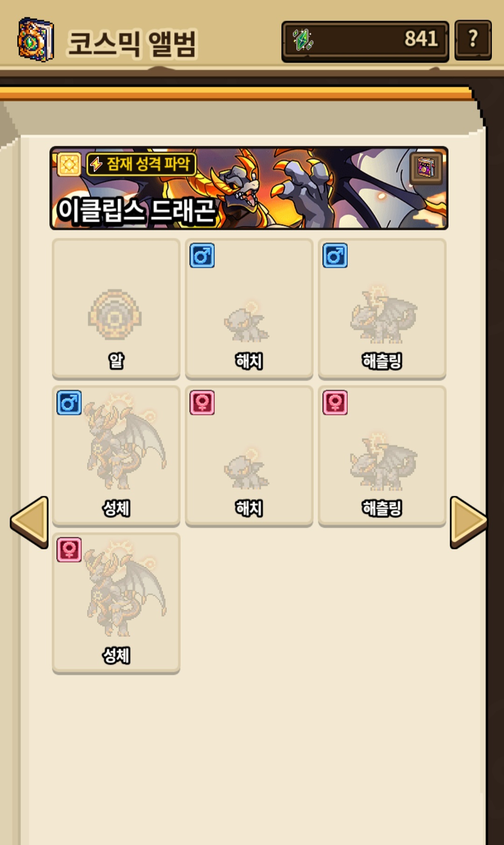The width and height of the screenshot is (504, 845).
Task: Select the female 해츨링 hatchling card
Action: click(382, 455)
